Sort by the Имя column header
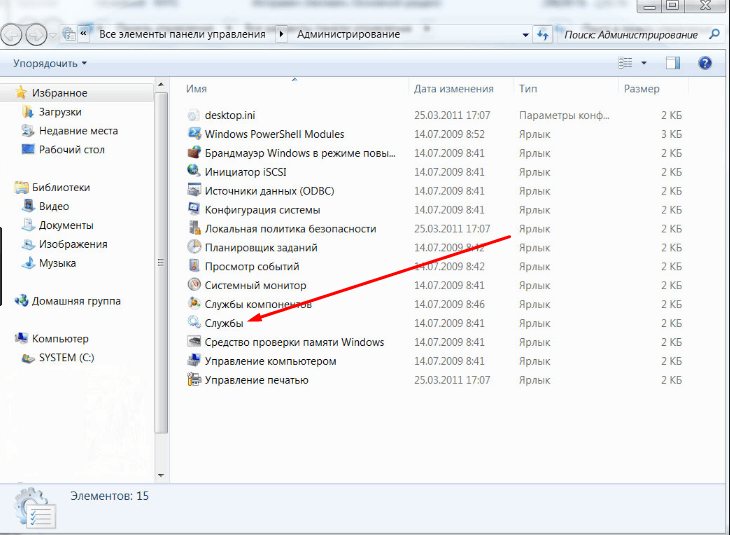Image resolution: width=730 pixels, height=535 pixels. 196,88
